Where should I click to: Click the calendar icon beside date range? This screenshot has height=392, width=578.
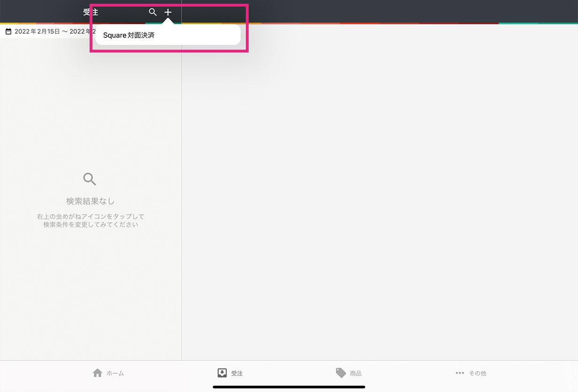click(x=8, y=32)
